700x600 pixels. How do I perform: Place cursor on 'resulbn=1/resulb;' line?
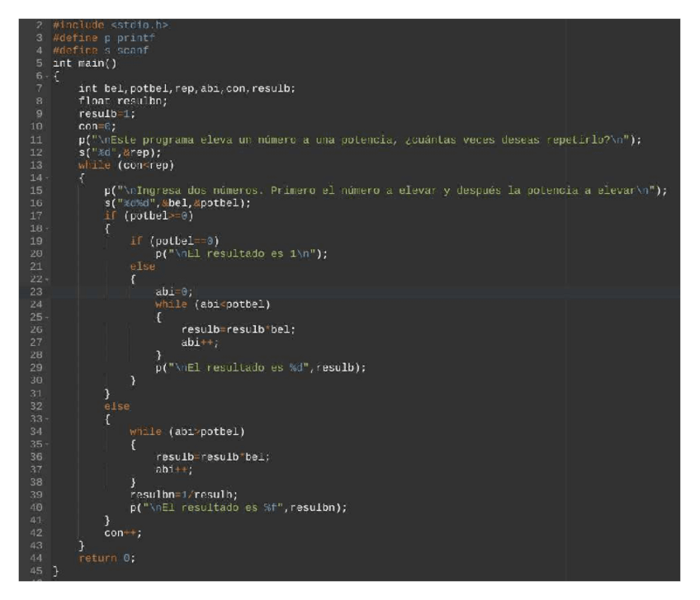[x=177, y=495]
